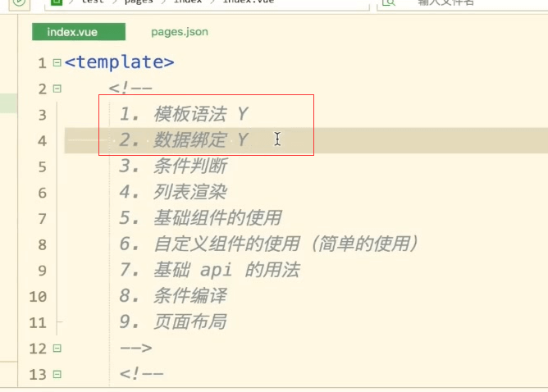Click the line '5. 基础组件的使用'

tap(200, 217)
